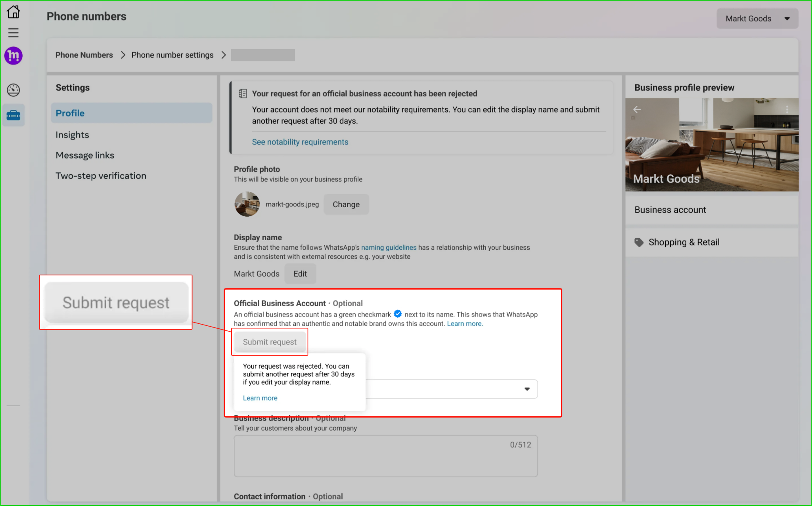The height and width of the screenshot is (506, 812).
Task: Open the briefcase tools icon
Action: [x=13, y=115]
